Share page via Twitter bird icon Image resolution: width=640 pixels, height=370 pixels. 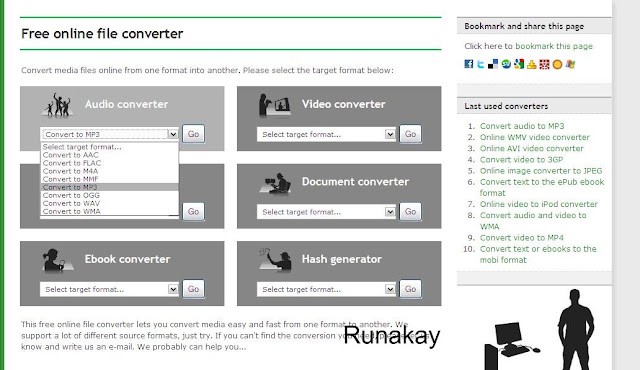pos(481,64)
